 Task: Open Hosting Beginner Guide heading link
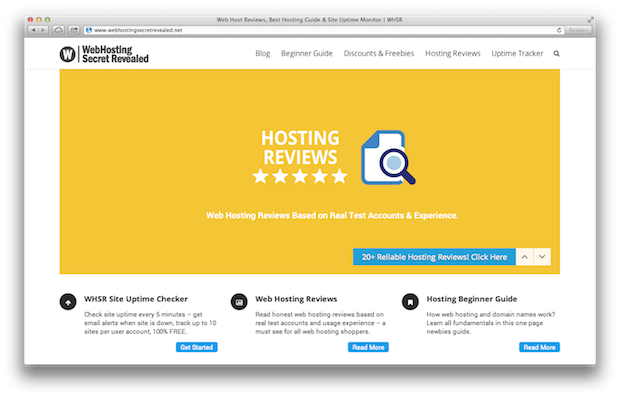click(472, 299)
